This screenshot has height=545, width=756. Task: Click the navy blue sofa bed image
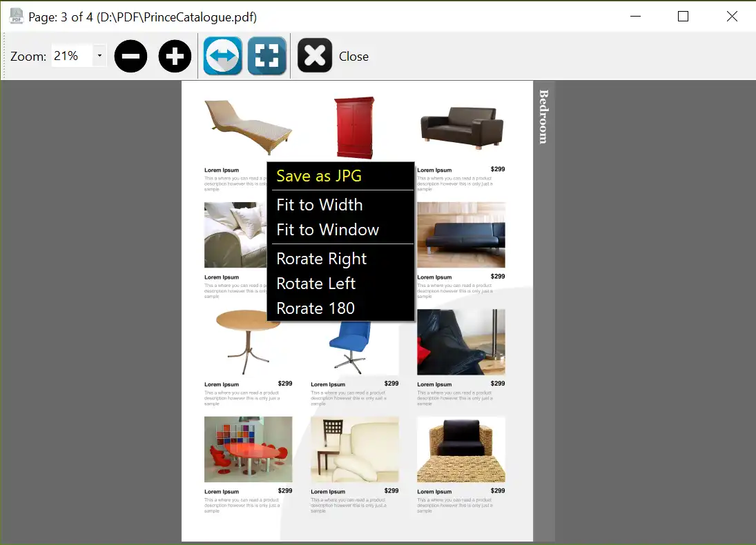(x=461, y=235)
